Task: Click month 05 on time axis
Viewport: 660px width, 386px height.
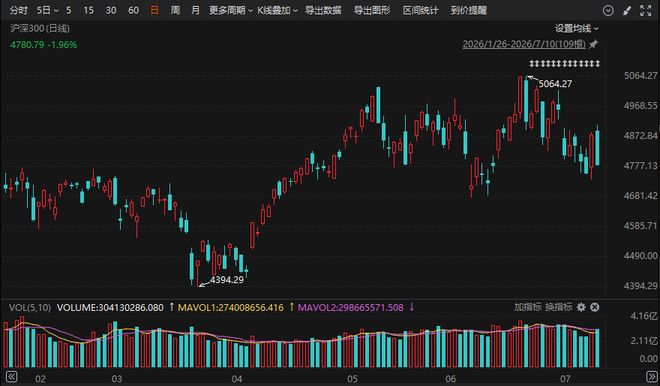Action: pos(352,378)
